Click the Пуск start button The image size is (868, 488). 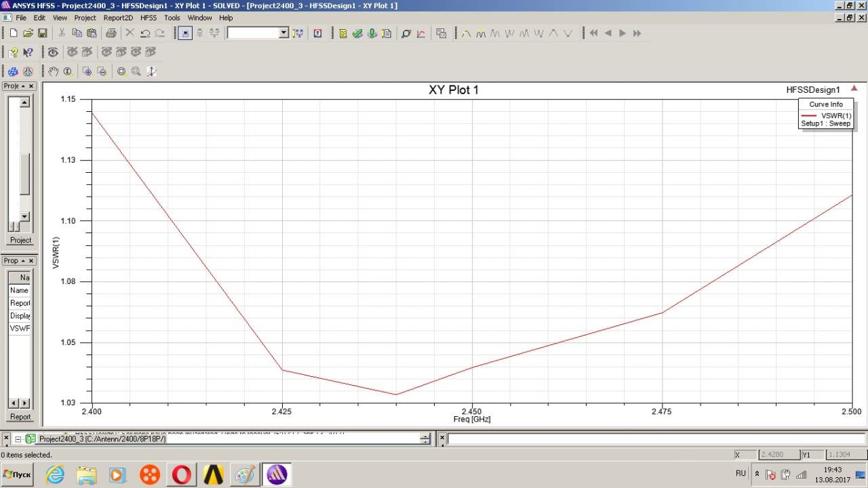click(18, 474)
